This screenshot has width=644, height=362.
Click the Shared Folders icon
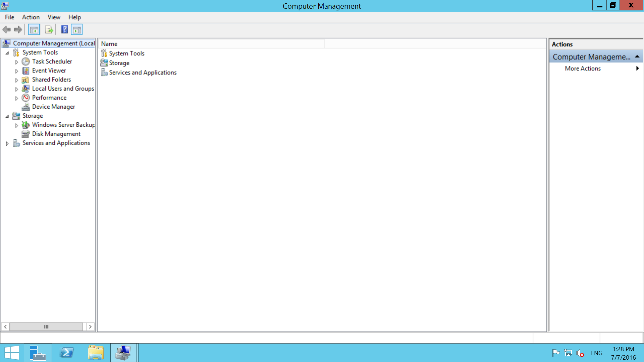point(25,80)
